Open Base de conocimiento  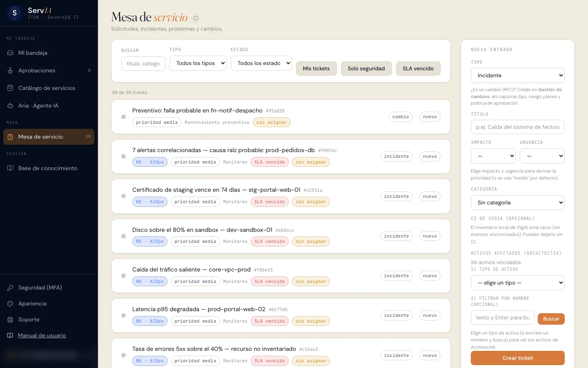[49, 168]
